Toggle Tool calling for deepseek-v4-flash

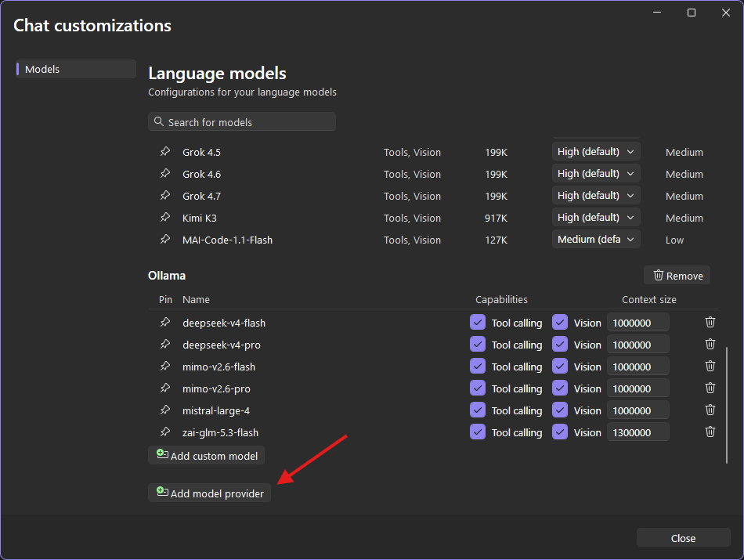tap(478, 322)
